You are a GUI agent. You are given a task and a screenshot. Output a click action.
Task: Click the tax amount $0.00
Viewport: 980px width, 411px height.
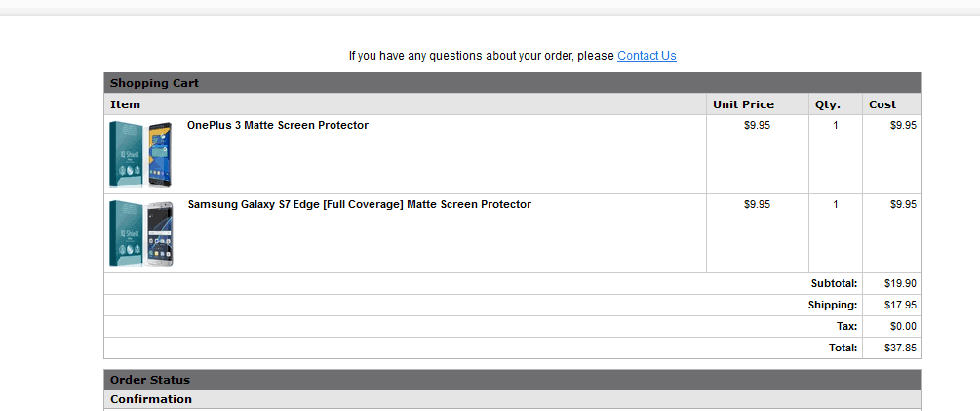[x=903, y=326]
